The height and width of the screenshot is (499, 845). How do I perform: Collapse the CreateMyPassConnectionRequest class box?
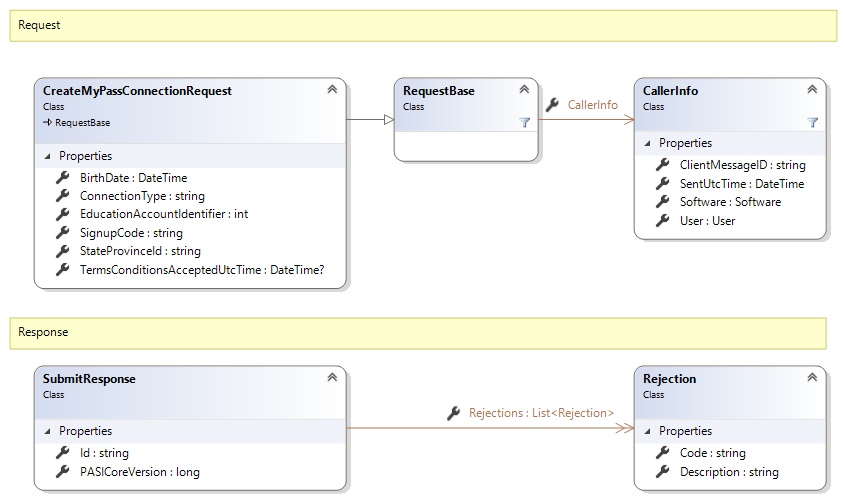click(331, 90)
